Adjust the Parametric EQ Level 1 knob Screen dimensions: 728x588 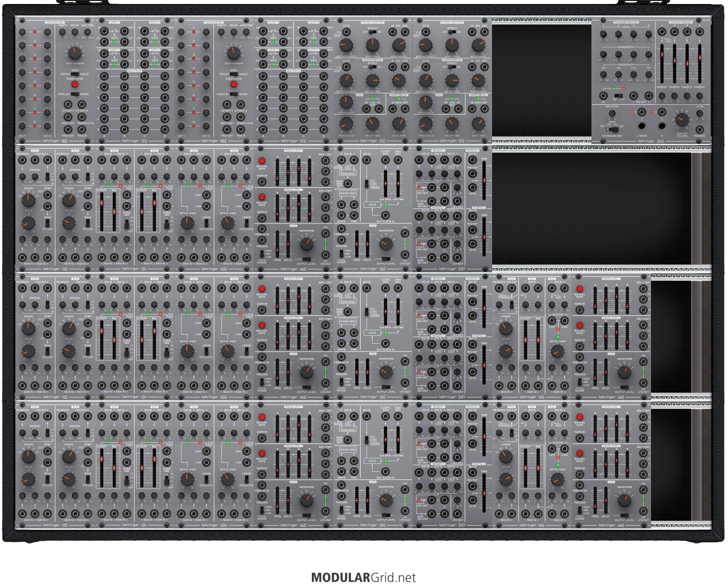tap(603, 34)
